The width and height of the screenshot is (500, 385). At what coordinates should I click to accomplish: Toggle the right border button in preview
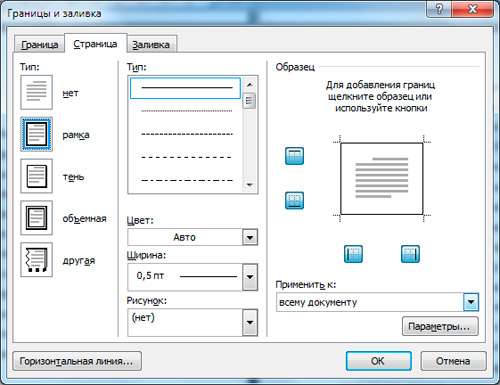pos(410,254)
